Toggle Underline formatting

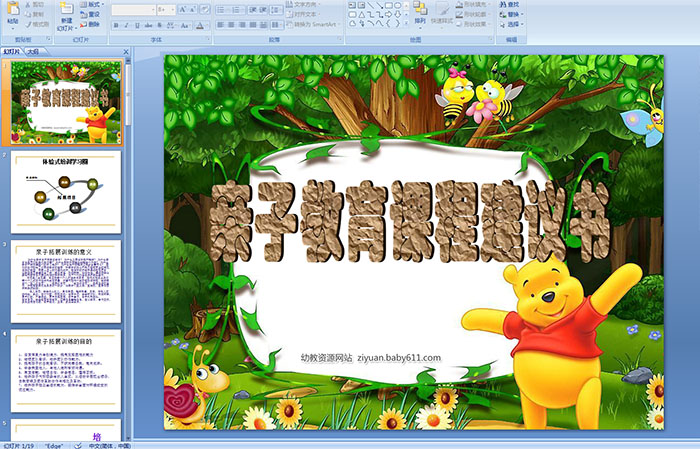click(x=137, y=25)
